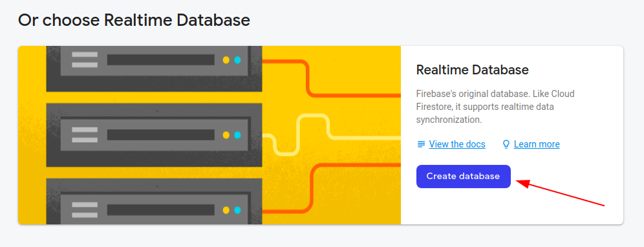644x247 pixels.
Task: Click the docs lines icon beside View the docs
Action: (x=421, y=144)
